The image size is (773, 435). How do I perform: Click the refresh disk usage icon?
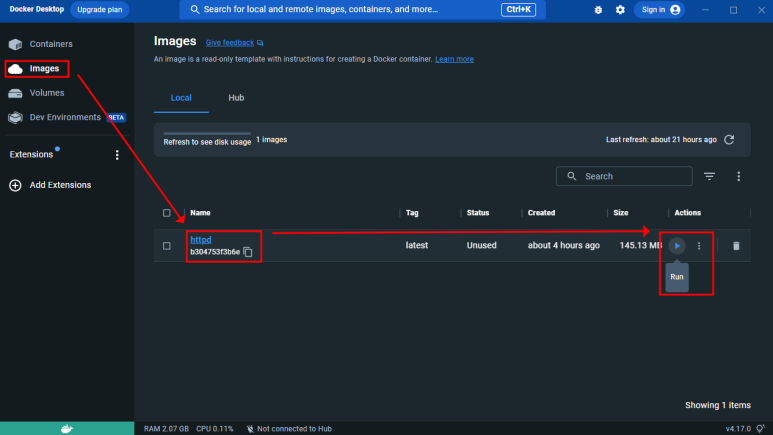(x=729, y=140)
